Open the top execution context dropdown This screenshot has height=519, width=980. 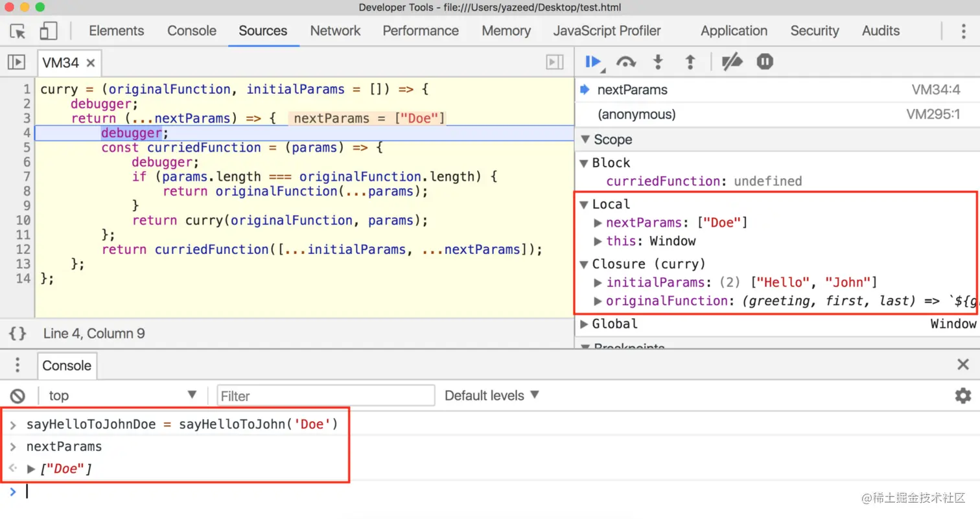coord(122,395)
